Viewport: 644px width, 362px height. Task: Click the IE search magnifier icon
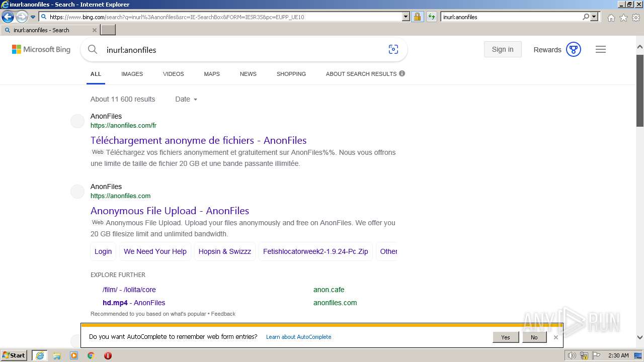586,17
